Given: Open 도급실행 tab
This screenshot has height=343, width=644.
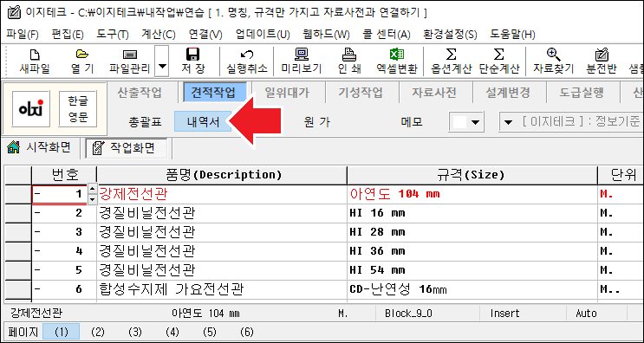Looking at the screenshot, I should pos(582,93).
